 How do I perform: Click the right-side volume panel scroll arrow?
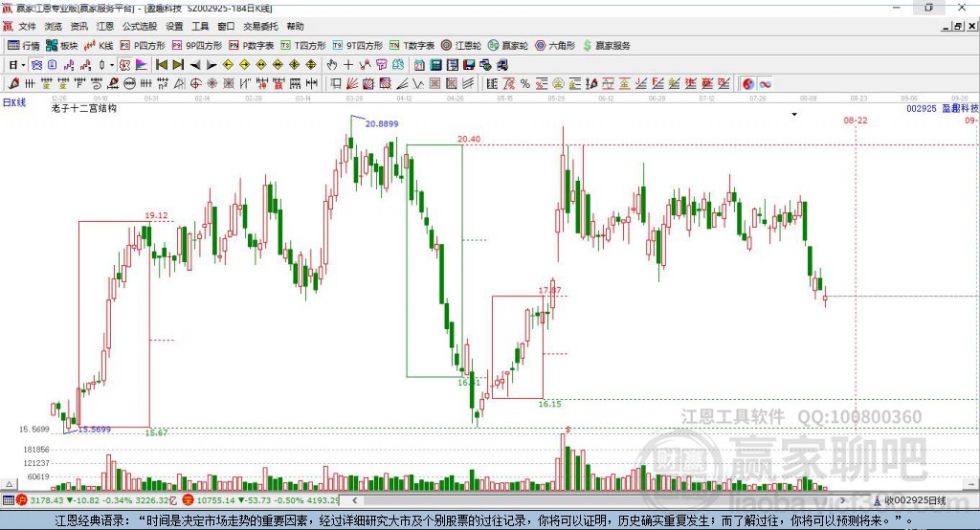point(971,484)
